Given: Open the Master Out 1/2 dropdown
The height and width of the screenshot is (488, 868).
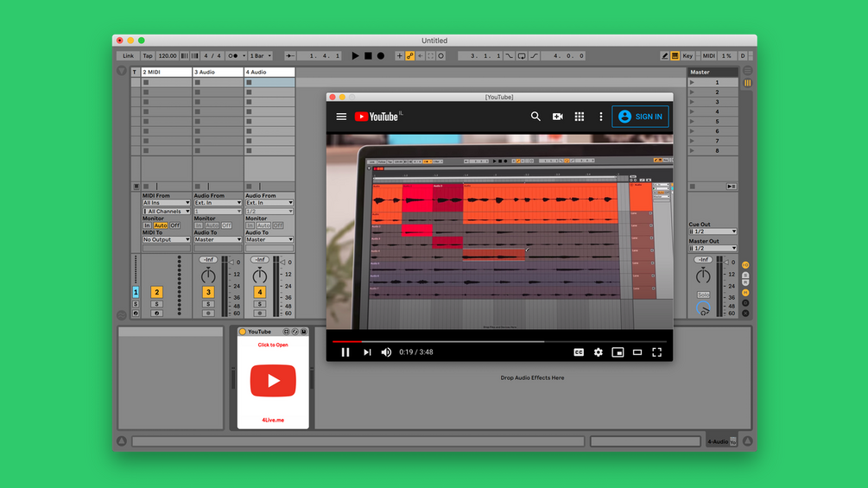Looking at the screenshot, I should click(713, 248).
